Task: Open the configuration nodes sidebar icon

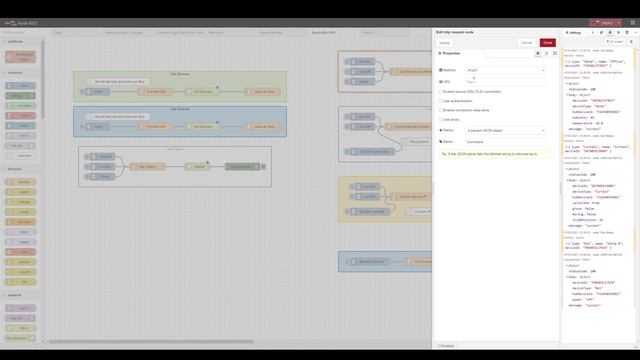Action: point(618,32)
